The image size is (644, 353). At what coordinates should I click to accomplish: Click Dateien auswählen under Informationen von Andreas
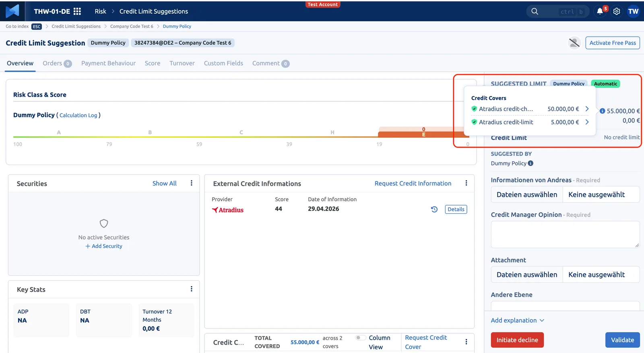pos(527,194)
